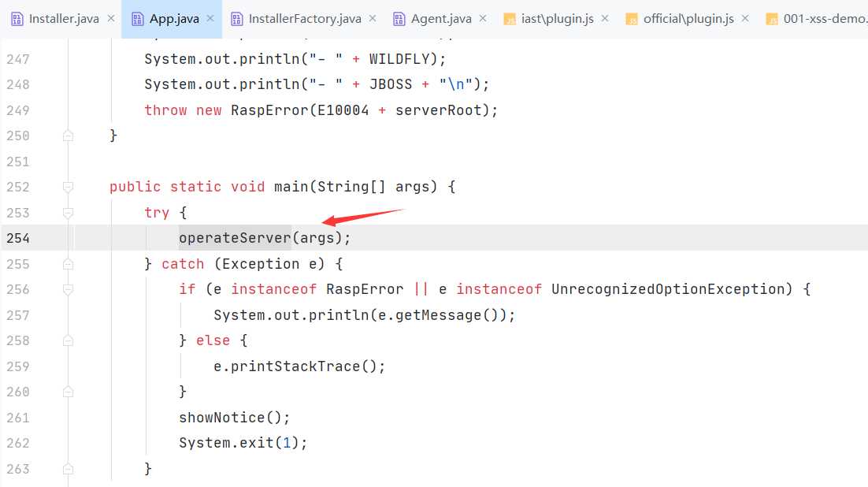Click the operateServer method call
This screenshot has width=868, height=487.
[x=235, y=238]
